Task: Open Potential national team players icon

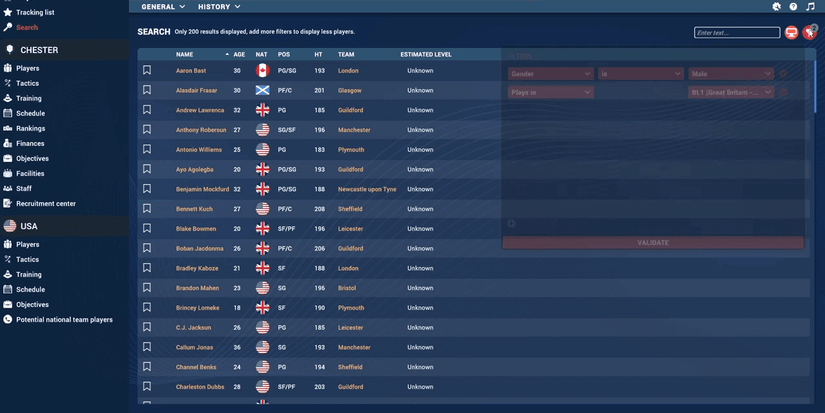Action: pos(7,319)
